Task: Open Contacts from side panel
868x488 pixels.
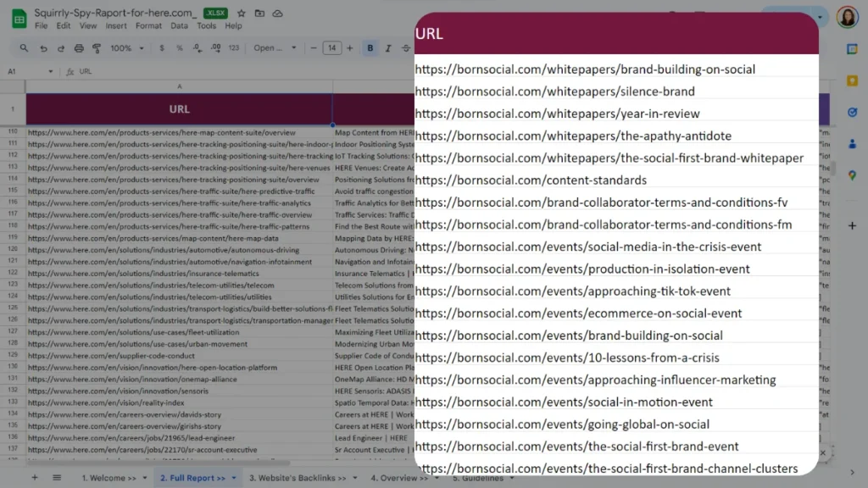Action: pos(852,143)
